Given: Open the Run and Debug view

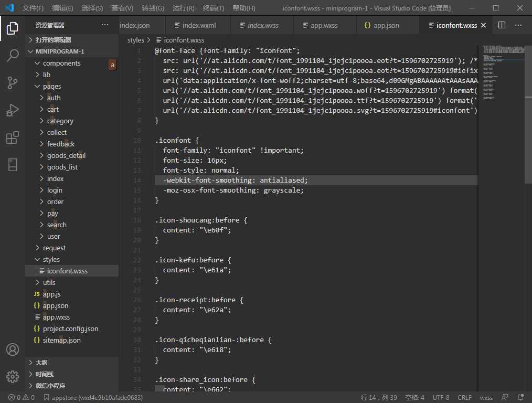Looking at the screenshot, I should click(x=12, y=110).
